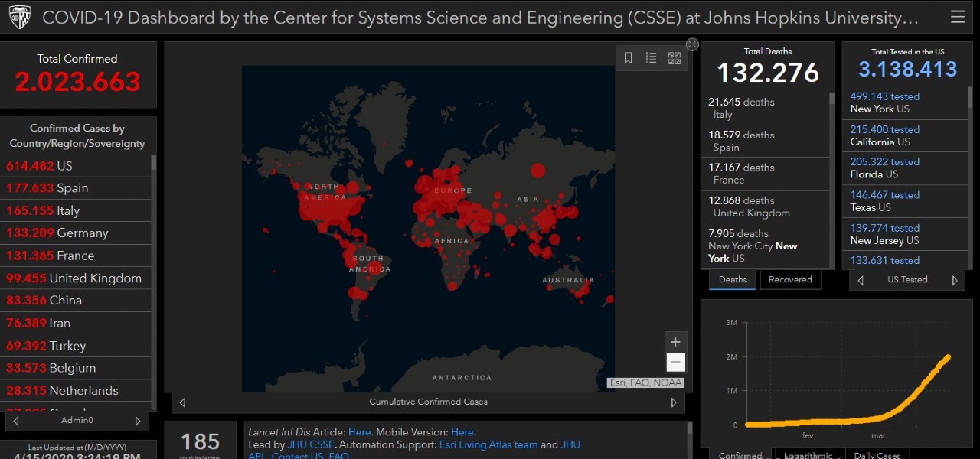This screenshot has height=459, width=980.
Task: Advance the Admin0 list with right arrow
Action: point(138,421)
